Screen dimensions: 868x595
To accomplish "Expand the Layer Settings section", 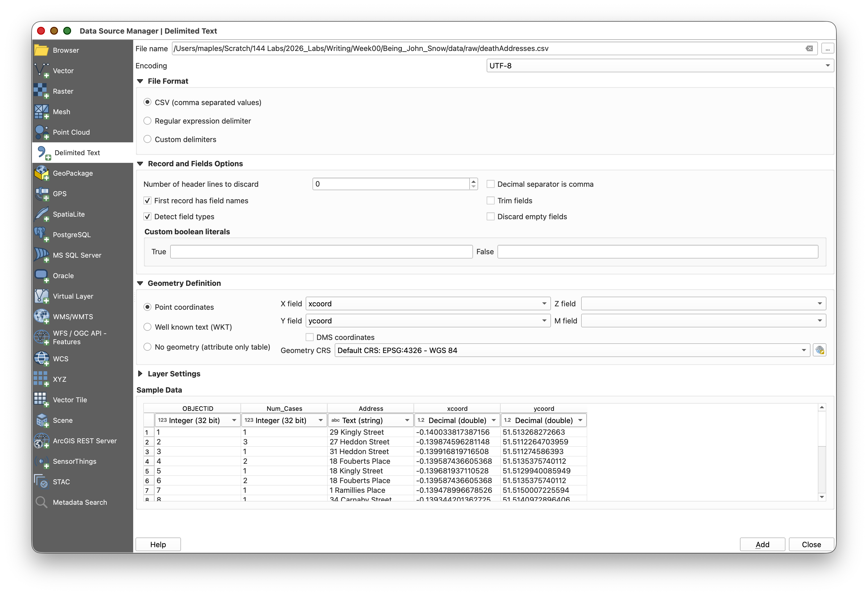I will coord(140,374).
